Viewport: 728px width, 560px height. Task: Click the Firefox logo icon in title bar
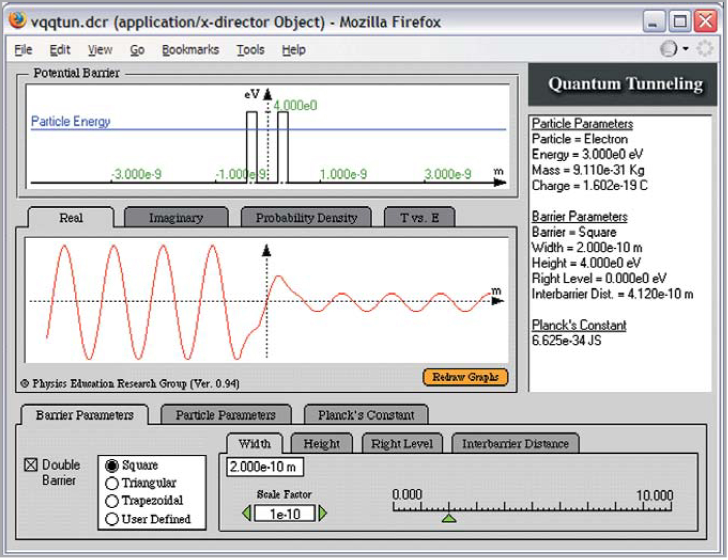[x=17, y=21]
